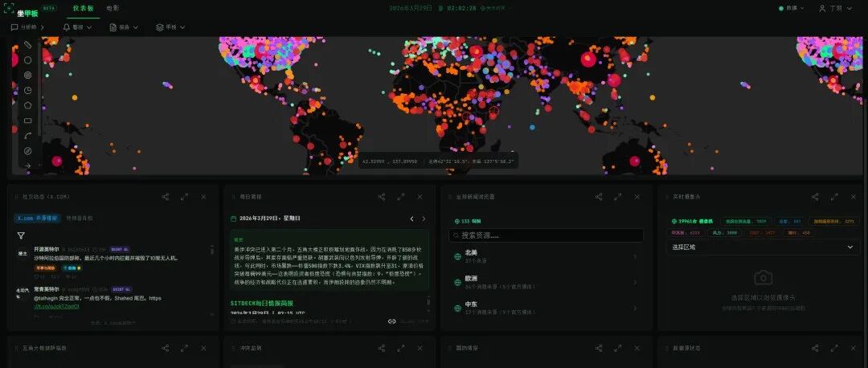Share the 每日简报 panel

[x=382, y=196]
